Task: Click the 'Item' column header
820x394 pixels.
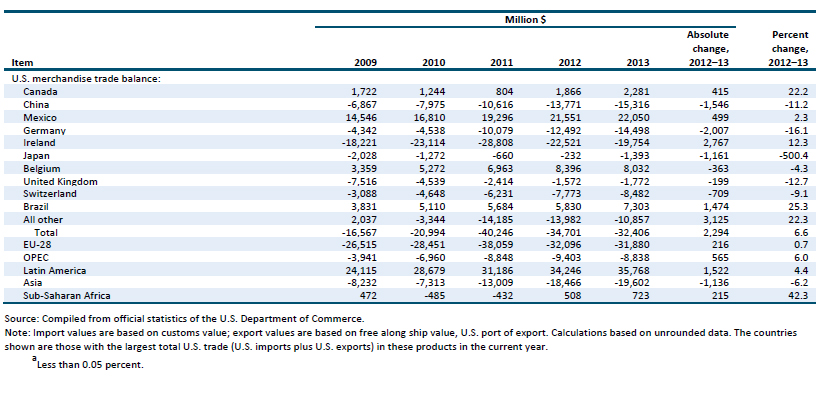Action: [22, 63]
